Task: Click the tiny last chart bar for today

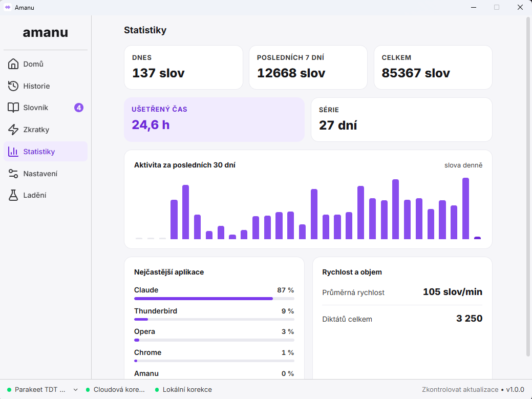Action: click(x=477, y=238)
